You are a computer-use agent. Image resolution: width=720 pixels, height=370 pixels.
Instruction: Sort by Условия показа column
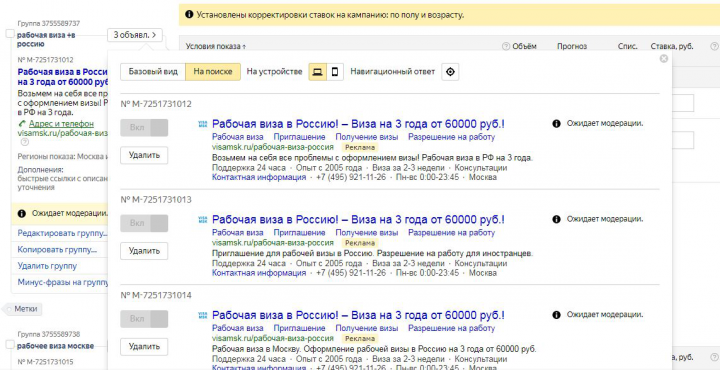215,46
